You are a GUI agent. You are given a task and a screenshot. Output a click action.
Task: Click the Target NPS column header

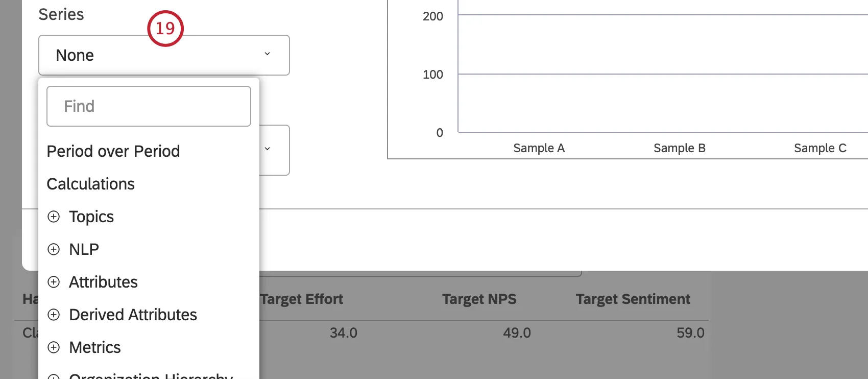[479, 299]
